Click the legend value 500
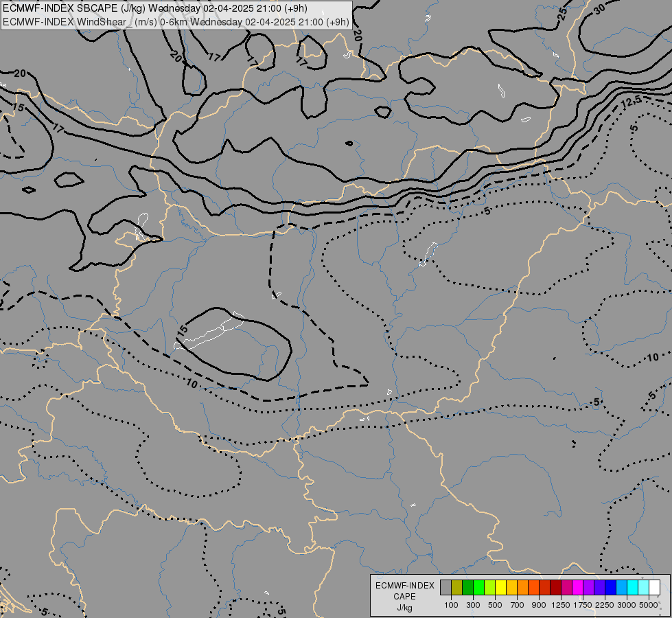672x618 pixels. [495, 605]
